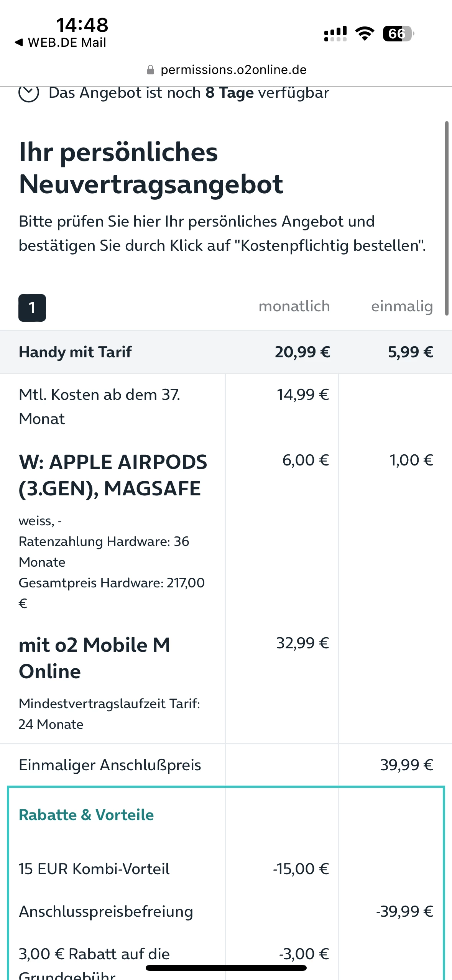Tap the clock time 14:48 in status bar
Screen dimensions: 452x980
[82, 25]
